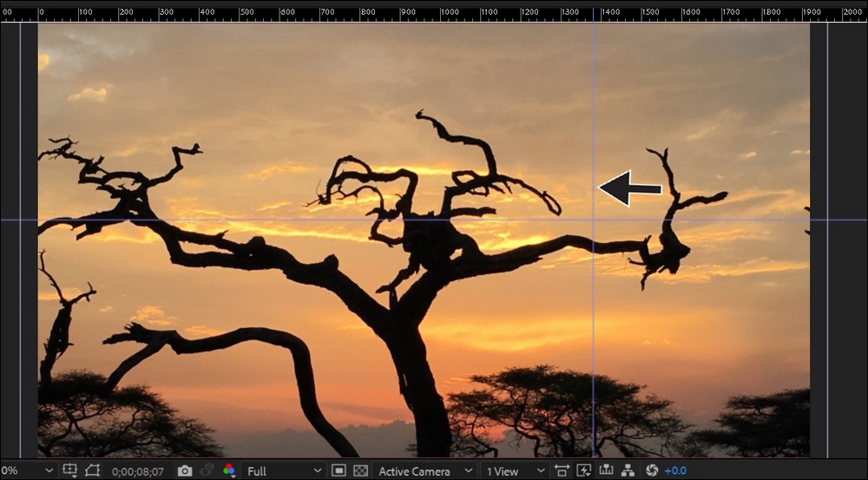
Task: Click the +0.0 exposure value
Action: tap(675, 470)
